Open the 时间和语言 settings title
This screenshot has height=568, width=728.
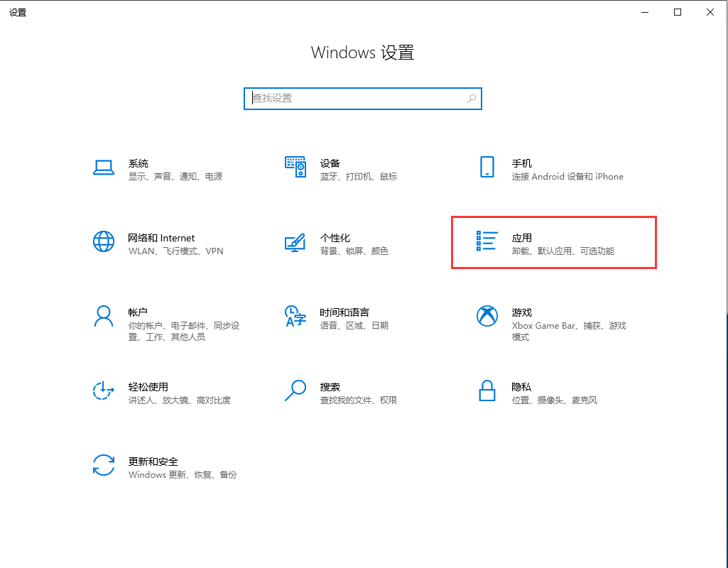coord(344,312)
